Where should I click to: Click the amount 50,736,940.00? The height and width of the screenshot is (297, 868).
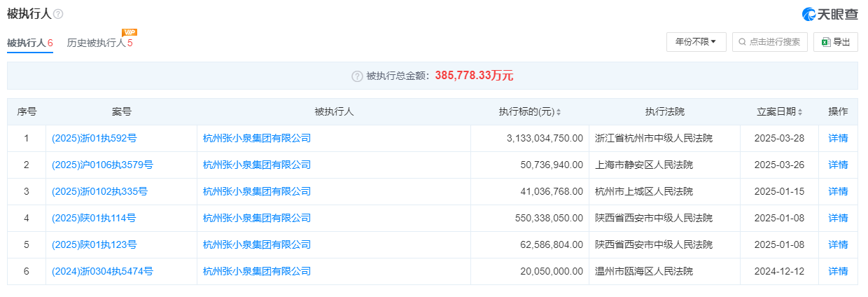(551, 165)
